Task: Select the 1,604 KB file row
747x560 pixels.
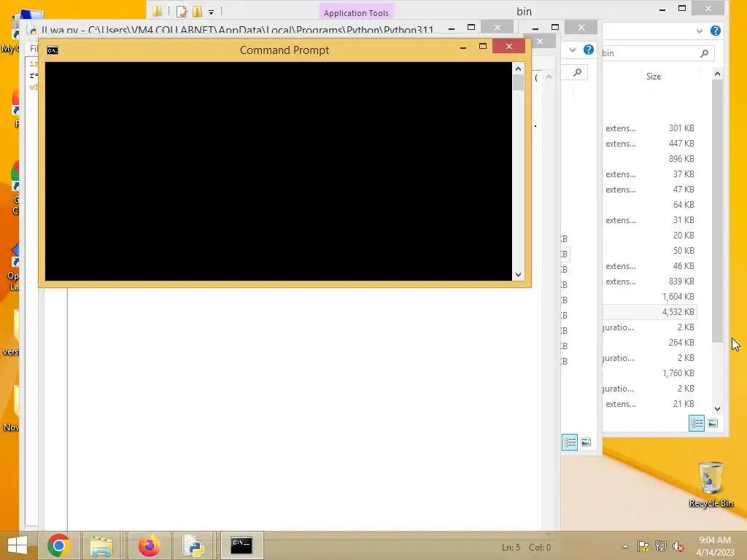Action: pyautogui.click(x=649, y=297)
